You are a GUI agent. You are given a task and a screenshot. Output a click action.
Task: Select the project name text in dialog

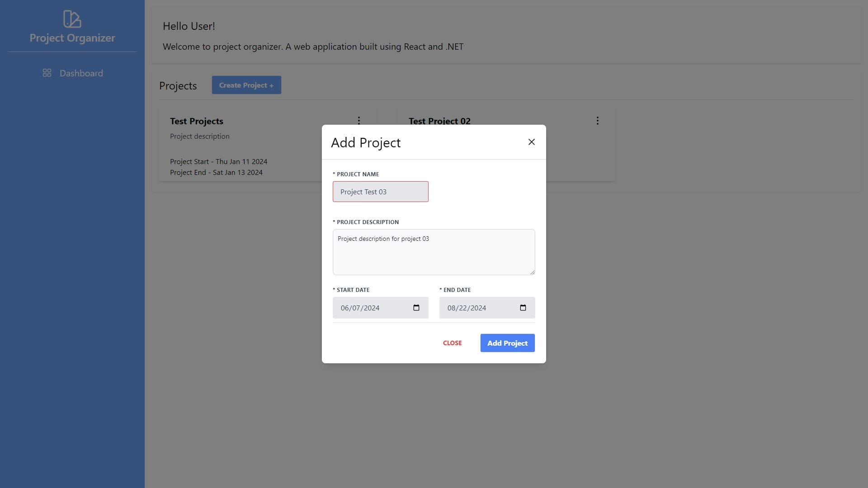pos(380,191)
